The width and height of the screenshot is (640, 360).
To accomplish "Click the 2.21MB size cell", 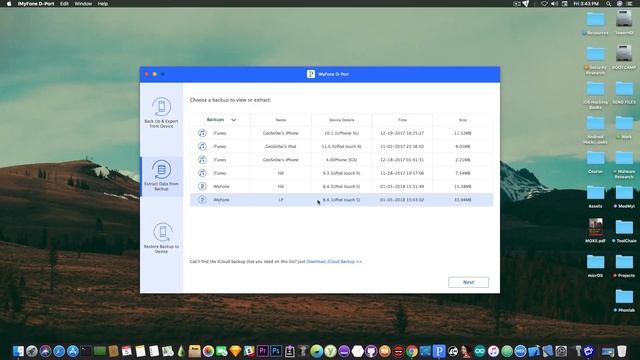I will click(462, 160).
